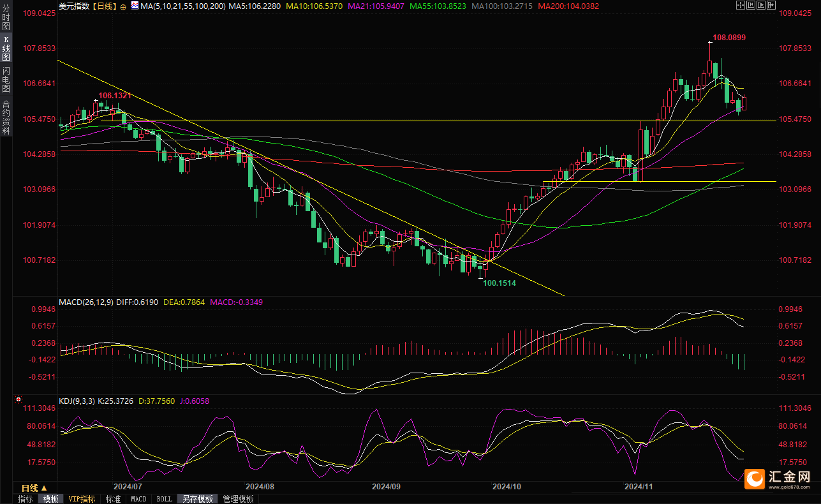
Task: Select the 模板 bottom tab
Action: pos(50,499)
